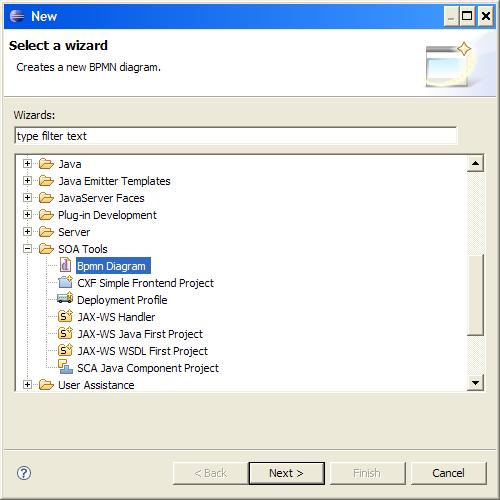Click the scrollbar up arrow

coord(475,163)
